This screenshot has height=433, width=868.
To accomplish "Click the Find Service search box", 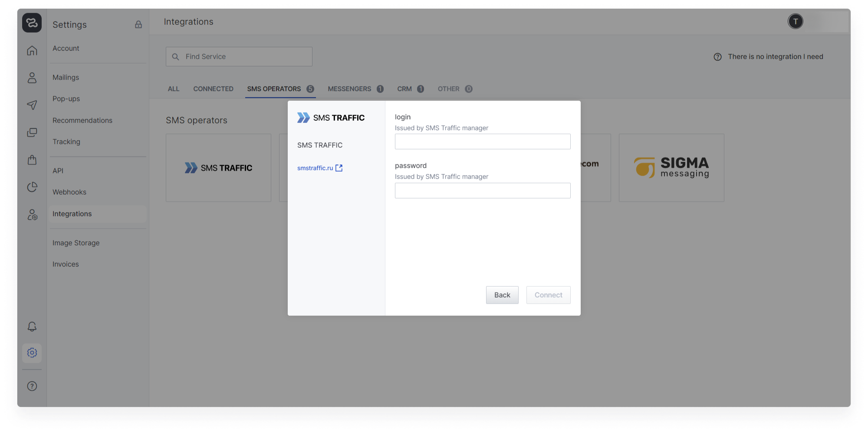I will (239, 57).
